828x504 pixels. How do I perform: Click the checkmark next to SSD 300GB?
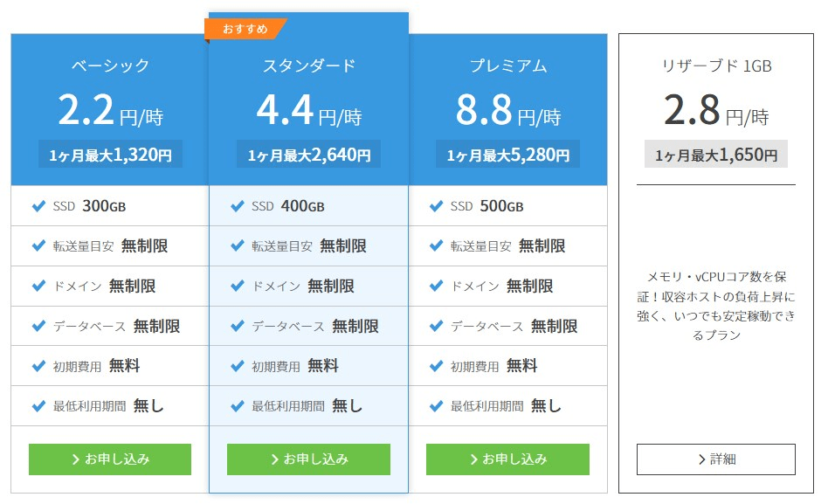pos(38,206)
